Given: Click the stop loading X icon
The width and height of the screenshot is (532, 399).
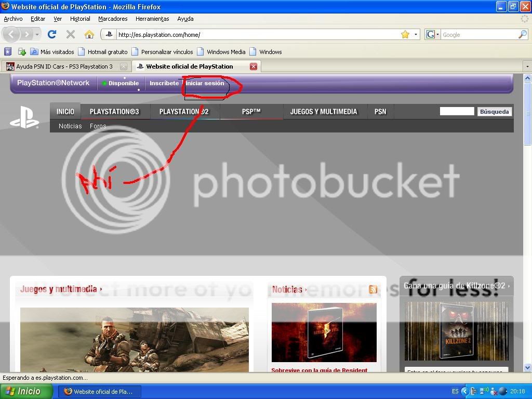Looking at the screenshot, I should [71, 35].
